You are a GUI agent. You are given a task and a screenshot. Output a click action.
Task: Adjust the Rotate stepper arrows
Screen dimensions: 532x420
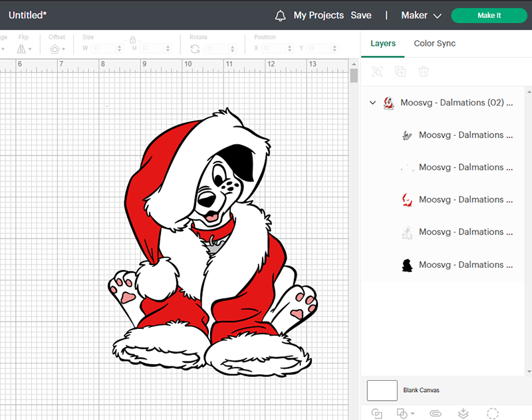pyautogui.click(x=232, y=49)
